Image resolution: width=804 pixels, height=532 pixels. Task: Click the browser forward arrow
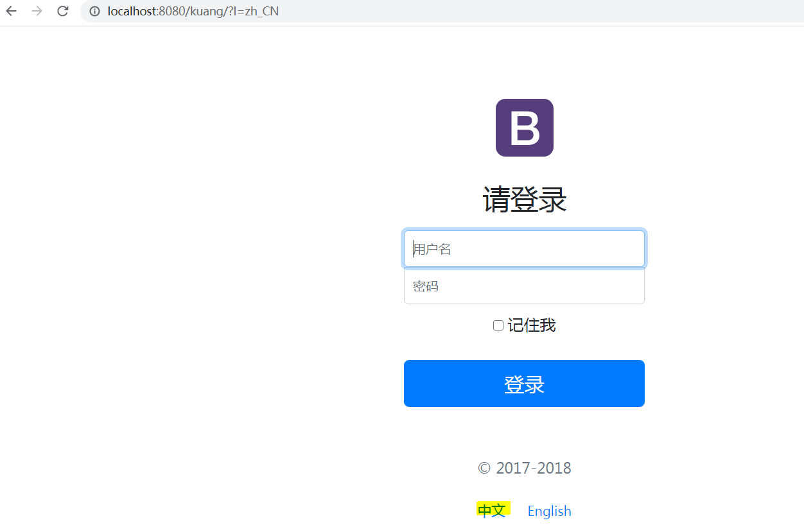37,11
